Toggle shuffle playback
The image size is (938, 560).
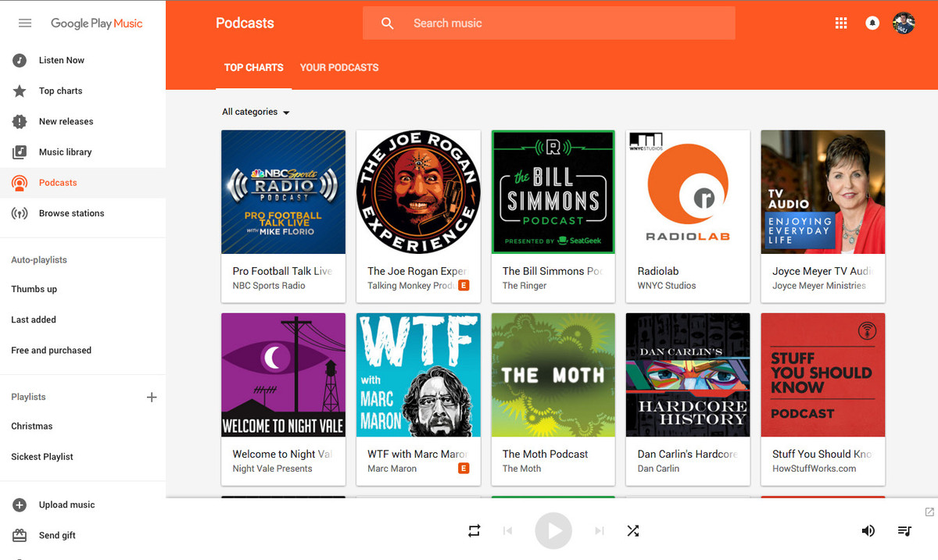point(633,531)
